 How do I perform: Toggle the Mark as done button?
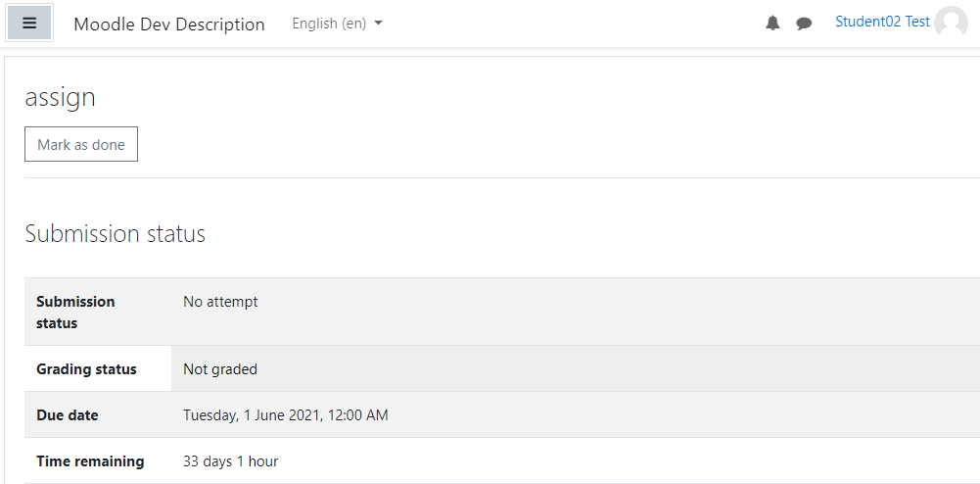point(81,144)
